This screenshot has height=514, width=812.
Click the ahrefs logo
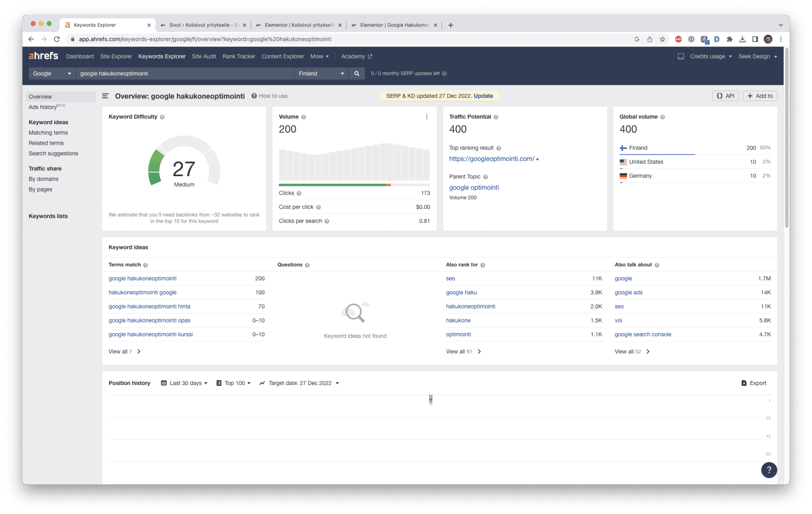coord(43,56)
